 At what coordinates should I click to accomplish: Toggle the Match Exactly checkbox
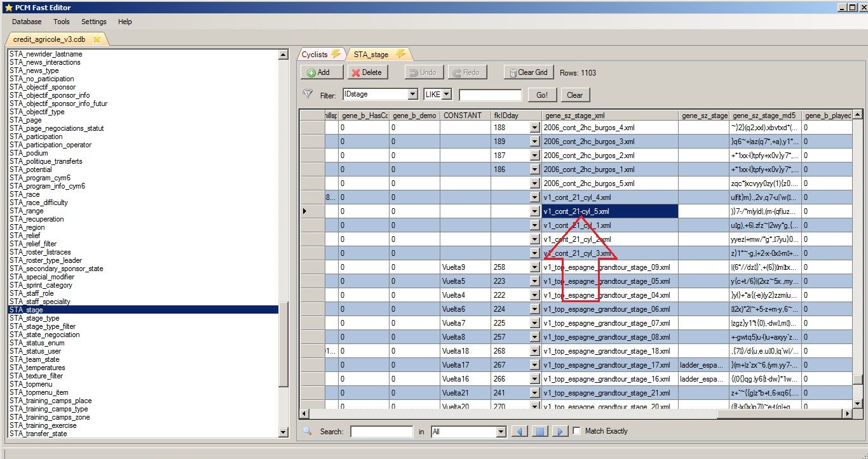pyautogui.click(x=576, y=431)
